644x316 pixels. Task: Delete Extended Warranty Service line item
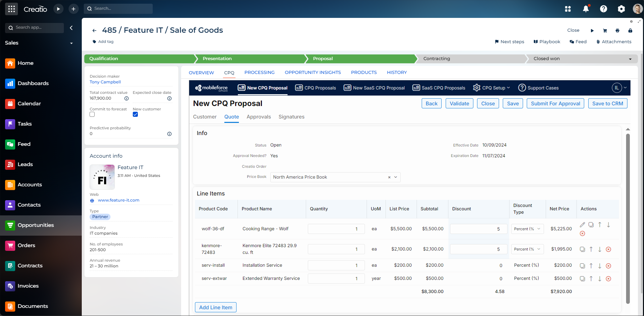pyautogui.click(x=609, y=279)
